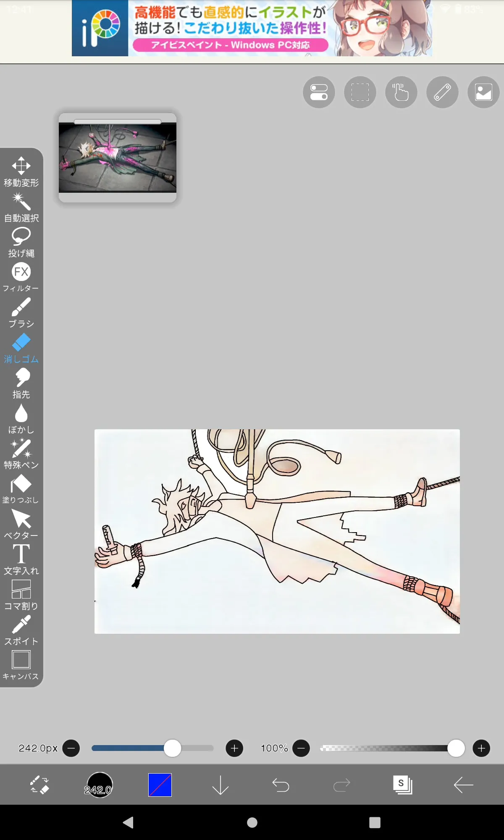Viewport: 504px width, 840px height.
Task: Click the ibisPaint Windows PC ad banner
Action: [x=252, y=29]
